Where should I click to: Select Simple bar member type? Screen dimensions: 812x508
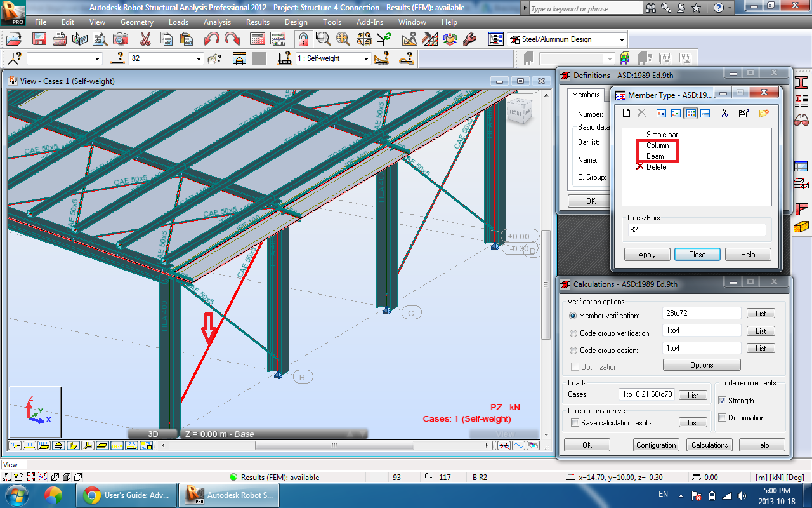(x=662, y=135)
